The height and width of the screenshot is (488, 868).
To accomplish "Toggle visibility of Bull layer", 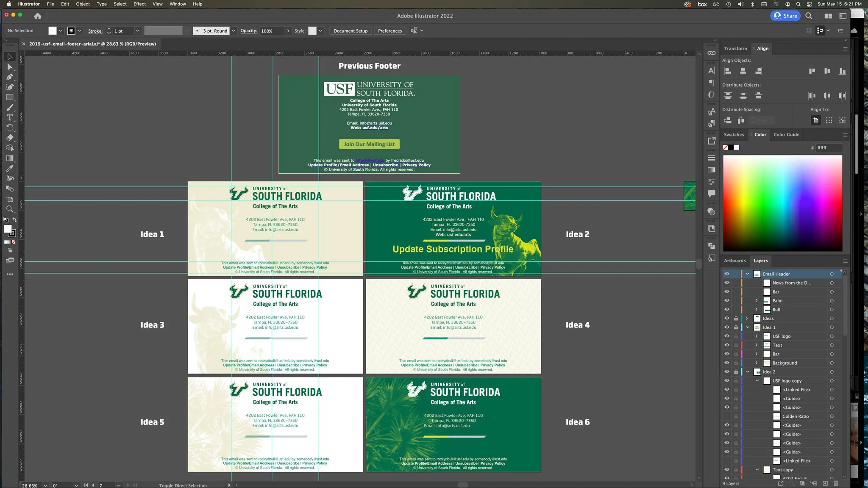I will click(727, 310).
